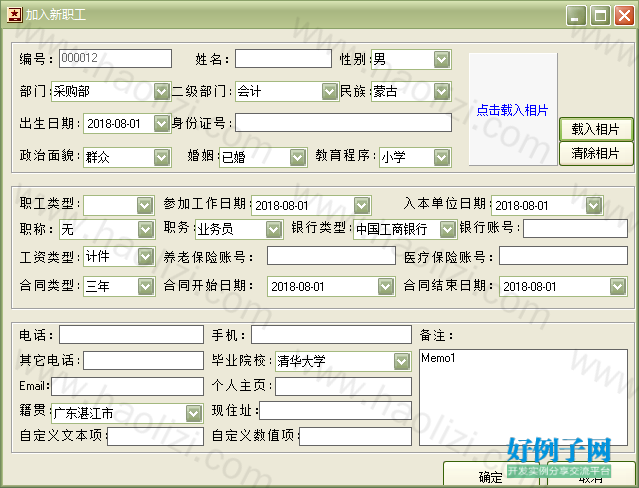
Task: Expand the 民族 ethnicity dropdown
Action: [441, 91]
